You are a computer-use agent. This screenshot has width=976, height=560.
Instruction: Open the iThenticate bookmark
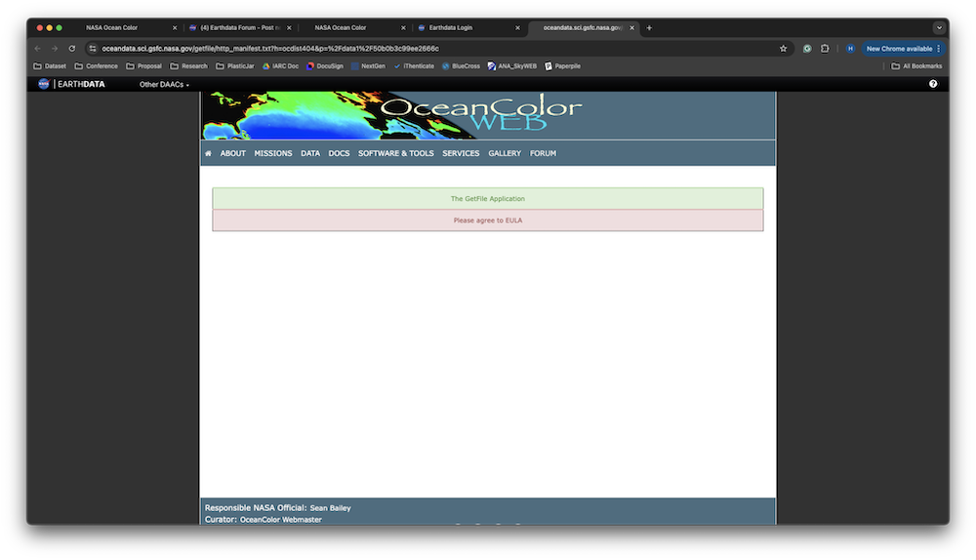tap(414, 66)
